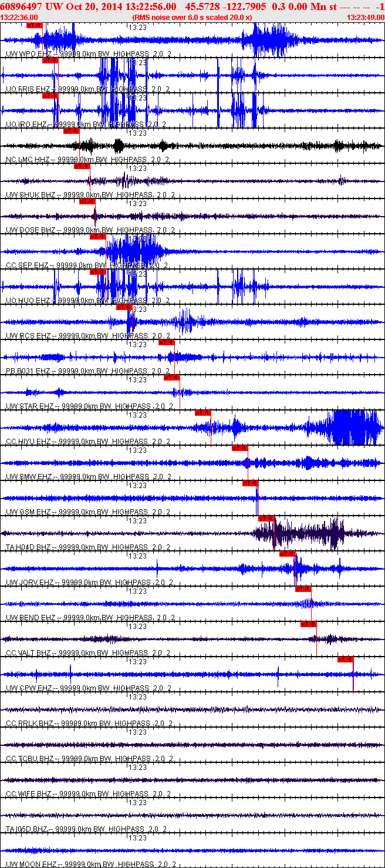
Task: Select the UW STAR EHZ trace label
Action: coord(90,406)
